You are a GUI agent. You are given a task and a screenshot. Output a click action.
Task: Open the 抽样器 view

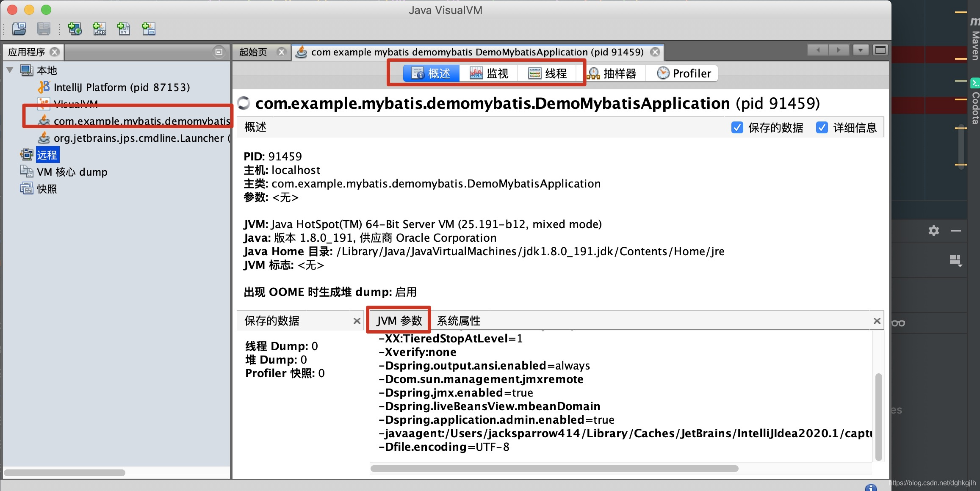612,73
